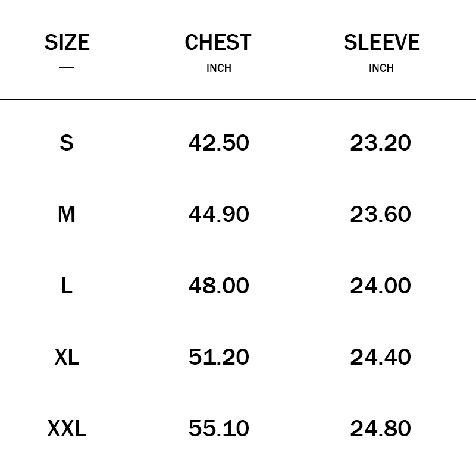Select chest measurement 51.20

tap(218, 357)
